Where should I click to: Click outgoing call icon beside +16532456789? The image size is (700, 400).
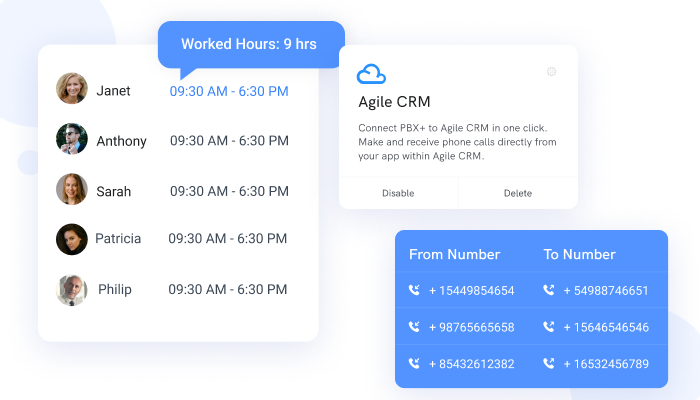[x=549, y=363]
